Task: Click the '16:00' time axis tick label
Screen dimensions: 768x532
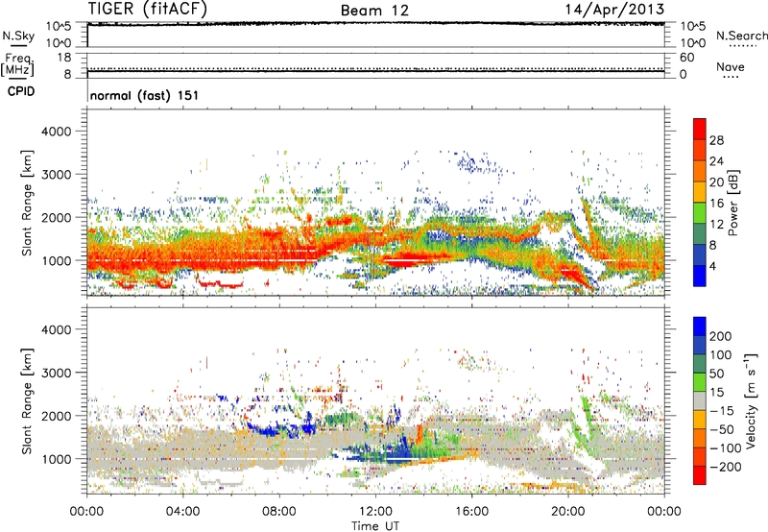Action: tap(471, 512)
